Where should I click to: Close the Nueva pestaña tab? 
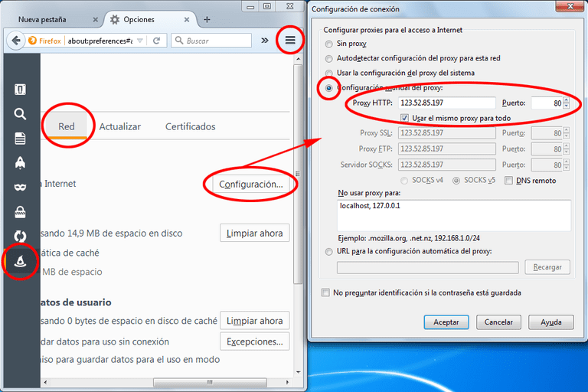pos(95,19)
